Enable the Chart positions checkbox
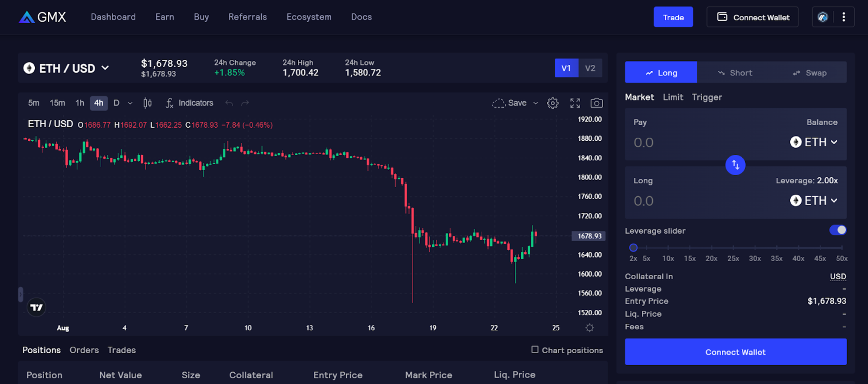Image resolution: width=868 pixels, height=384 pixels. click(535, 350)
